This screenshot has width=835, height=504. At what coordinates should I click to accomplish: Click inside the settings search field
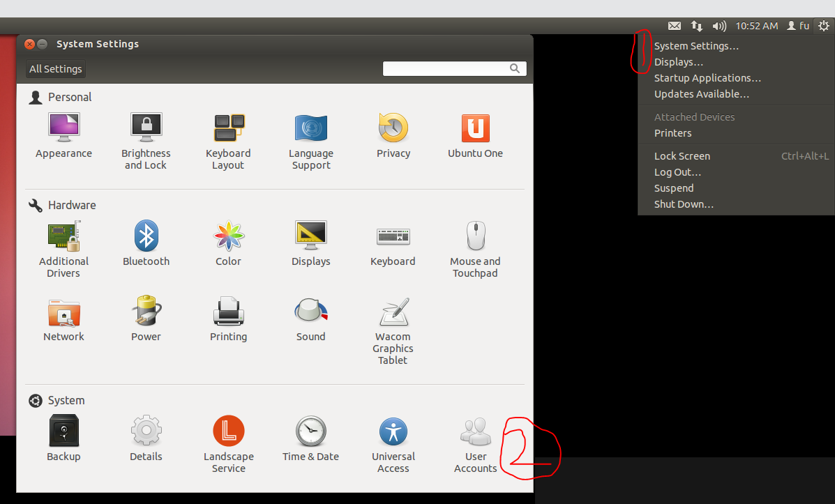(x=450, y=68)
